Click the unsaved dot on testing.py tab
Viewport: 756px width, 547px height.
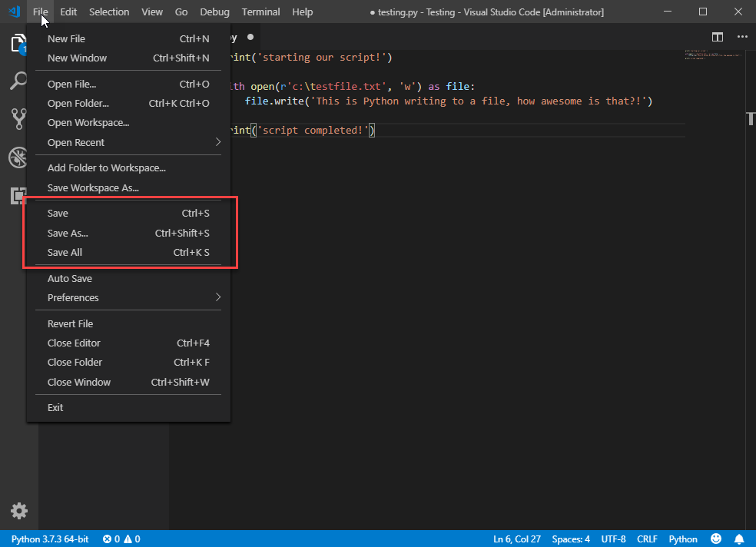click(x=250, y=37)
